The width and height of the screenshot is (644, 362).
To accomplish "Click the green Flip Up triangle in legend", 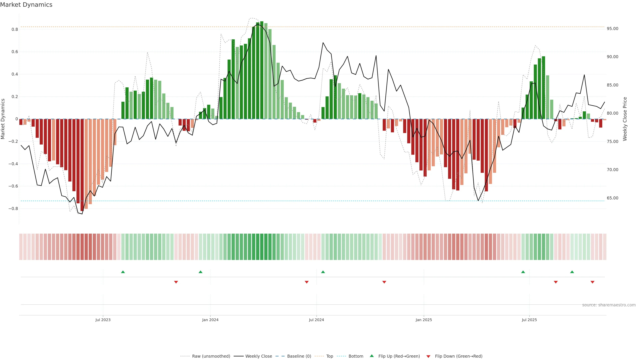I will click(371, 356).
